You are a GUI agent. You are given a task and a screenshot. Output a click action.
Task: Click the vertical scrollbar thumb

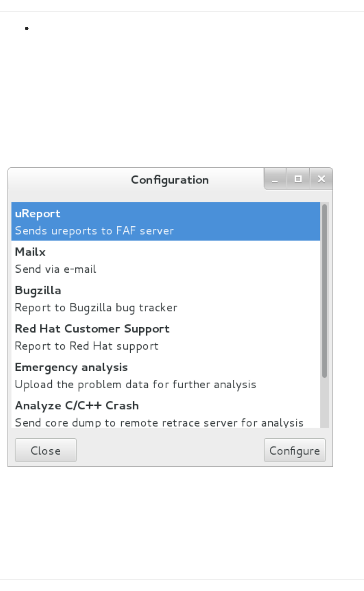[x=324, y=291]
